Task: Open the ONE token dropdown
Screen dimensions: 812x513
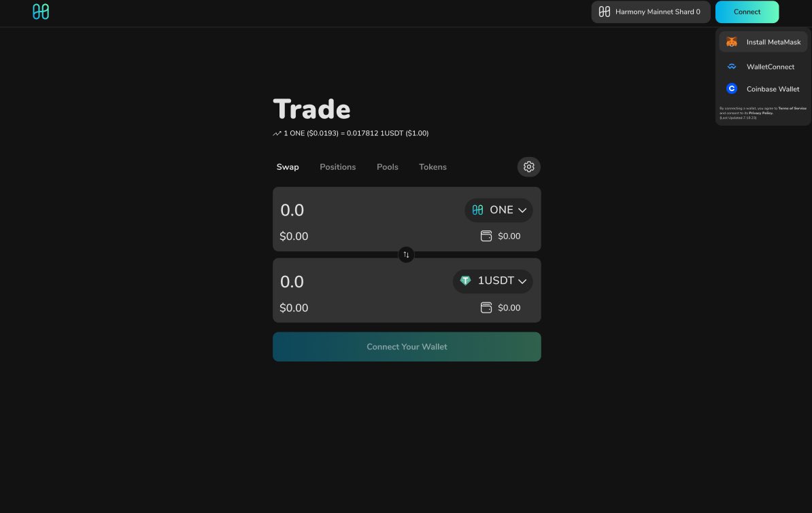Action: tap(498, 210)
